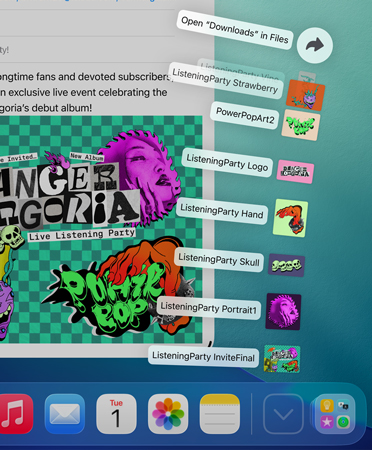Open the ListeningParty InviteFinal thumbnail
372x450 pixels.
(x=282, y=359)
